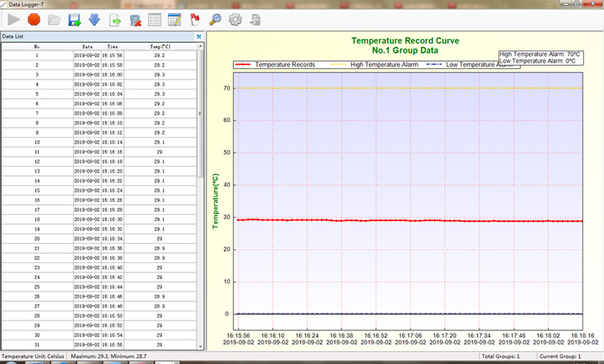Toggle High Temperature Alarm legend entry
The height and width of the screenshot is (364, 604).
(x=378, y=65)
